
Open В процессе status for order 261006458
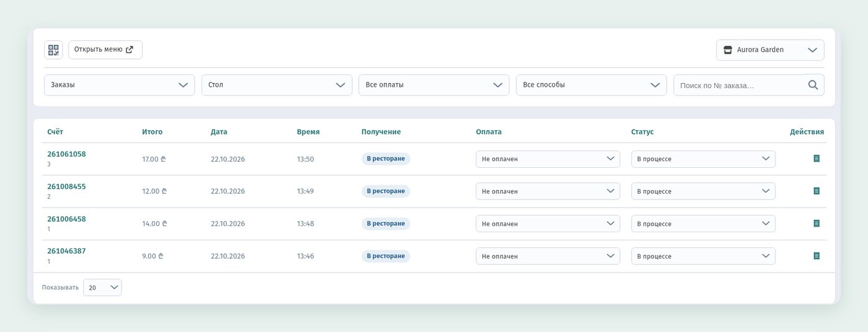pyautogui.click(x=703, y=224)
